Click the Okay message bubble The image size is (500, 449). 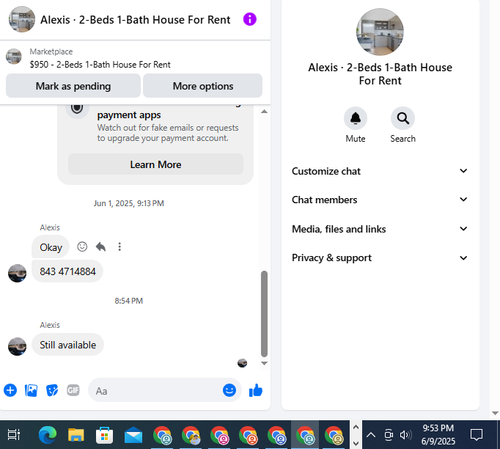coord(50,247)
